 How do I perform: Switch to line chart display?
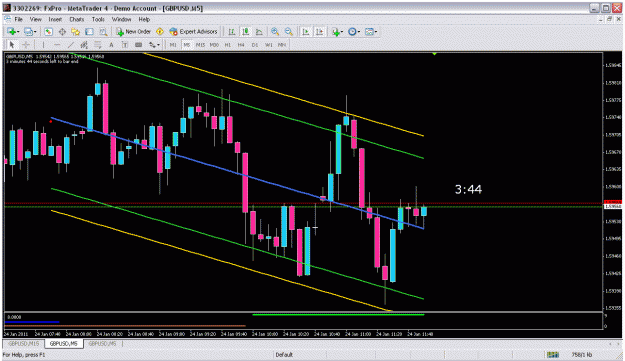coord(259,31)
